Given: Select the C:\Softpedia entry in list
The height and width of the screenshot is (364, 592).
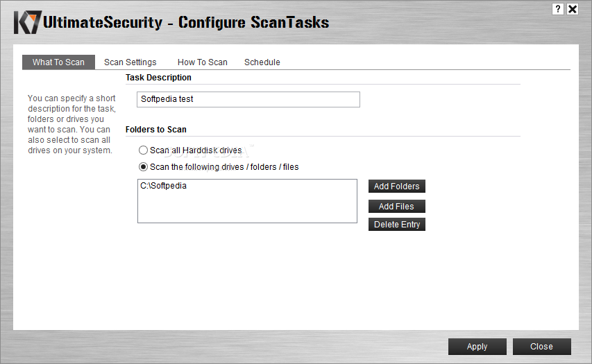Looking at the screenshot, I should tap(163, 186).
